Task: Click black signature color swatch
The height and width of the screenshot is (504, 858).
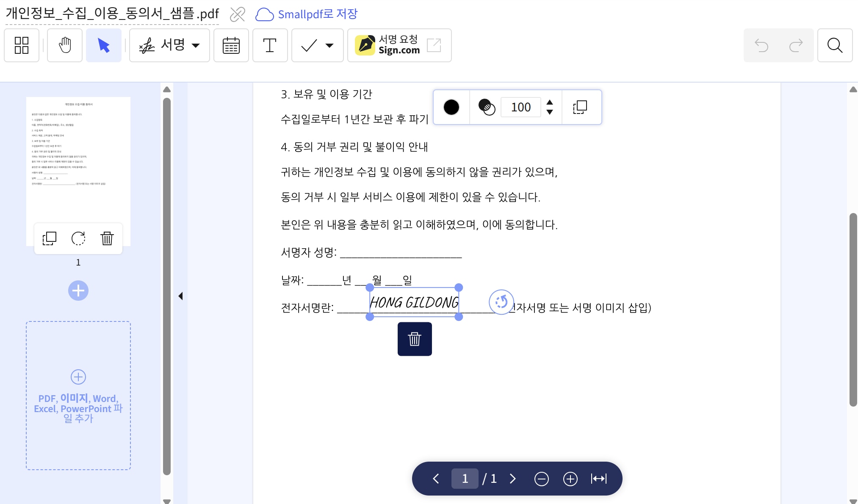Action: [x=451, y=107]
